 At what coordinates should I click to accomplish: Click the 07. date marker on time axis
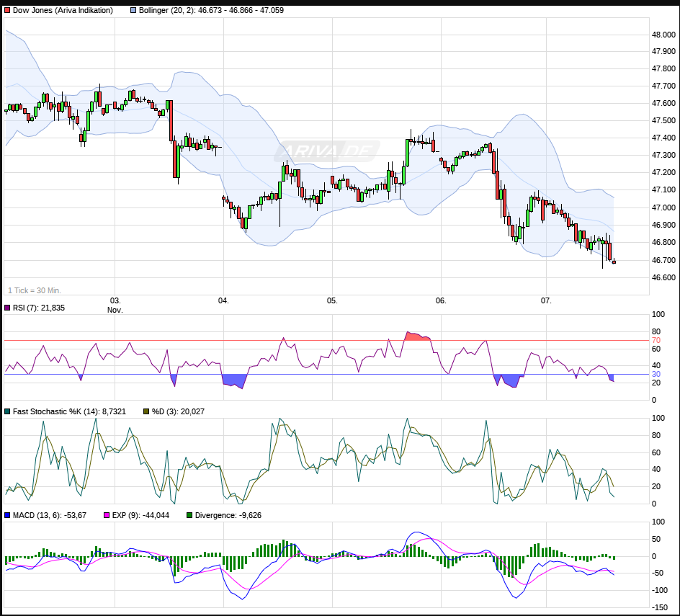pyautogui.click(x=546, y=300)
